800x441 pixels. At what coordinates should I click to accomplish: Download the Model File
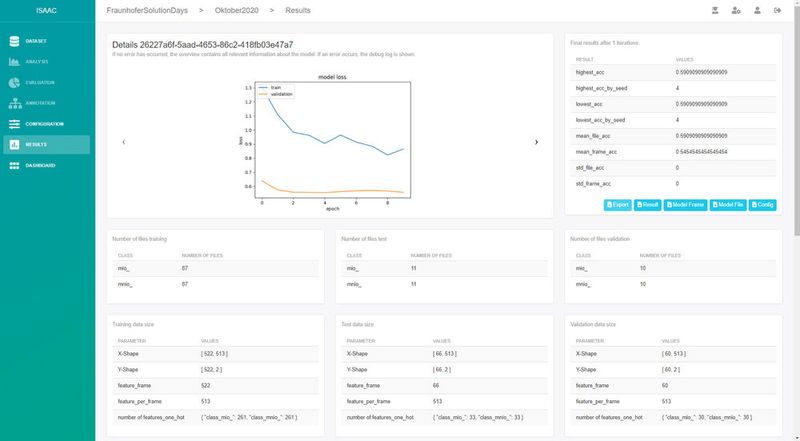pyautogui.click(x=728, y=204)
